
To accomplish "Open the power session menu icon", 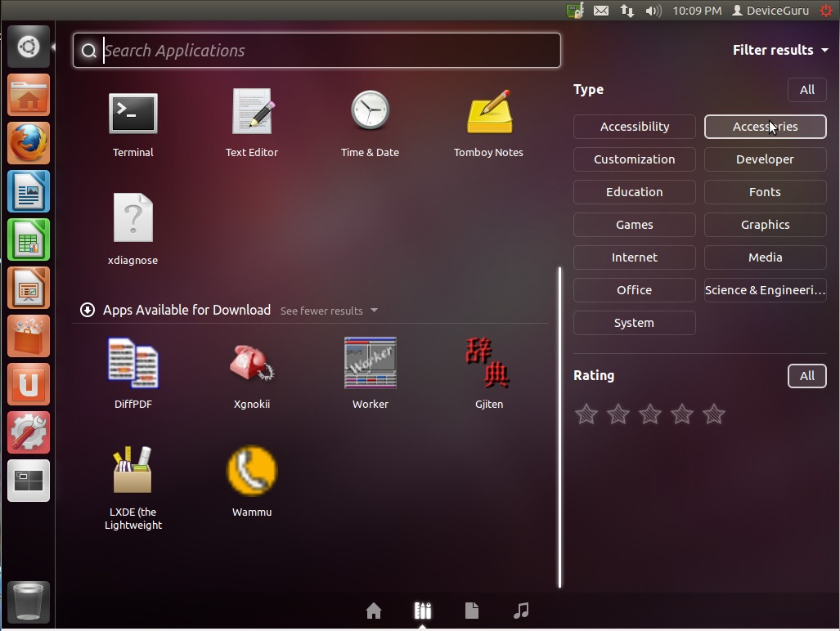I will click(x=825, y=10).
